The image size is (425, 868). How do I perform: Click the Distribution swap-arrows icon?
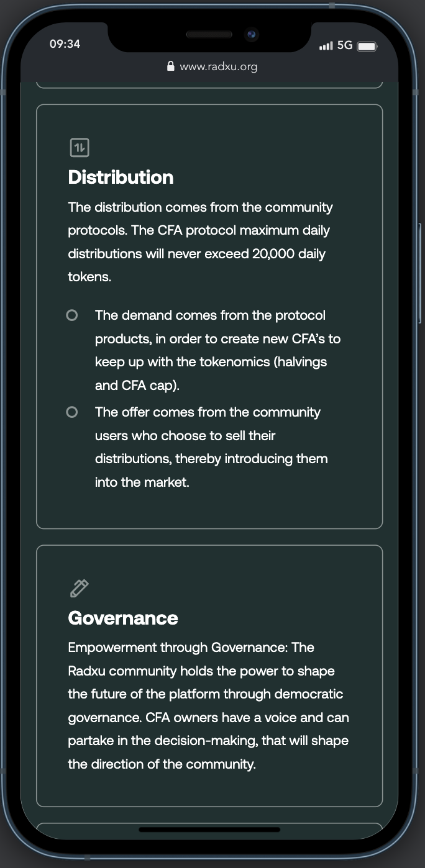(80, 148)
